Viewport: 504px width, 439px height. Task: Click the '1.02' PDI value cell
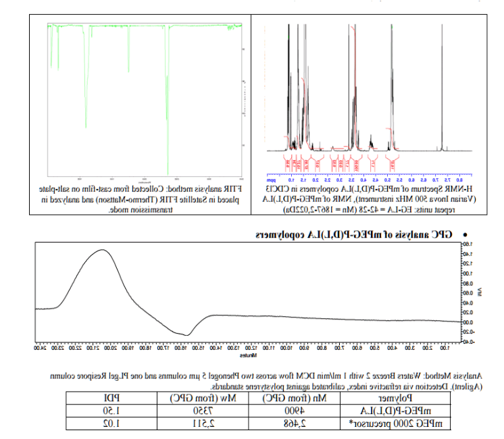pyautogui.click(x=111, y=423)
